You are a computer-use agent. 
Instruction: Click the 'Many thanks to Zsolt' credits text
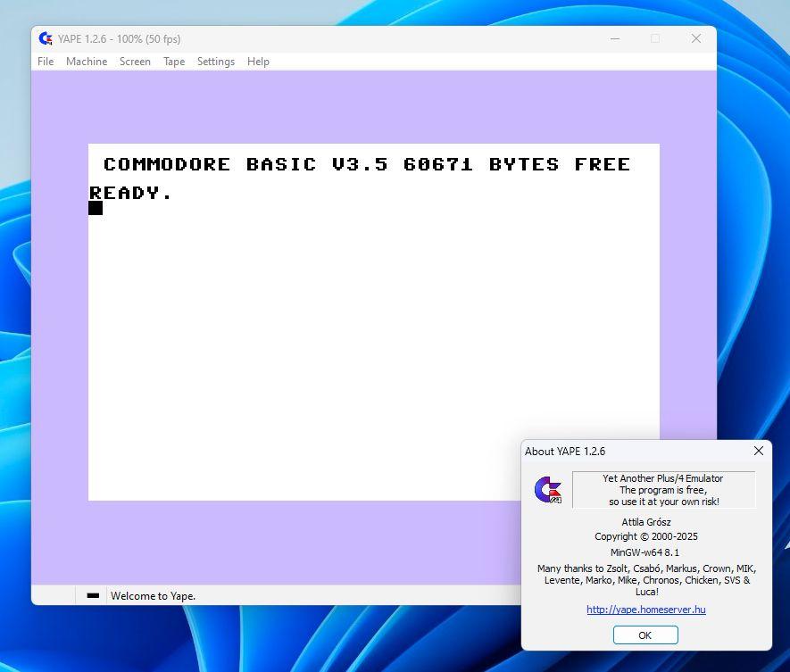point(647,580)
